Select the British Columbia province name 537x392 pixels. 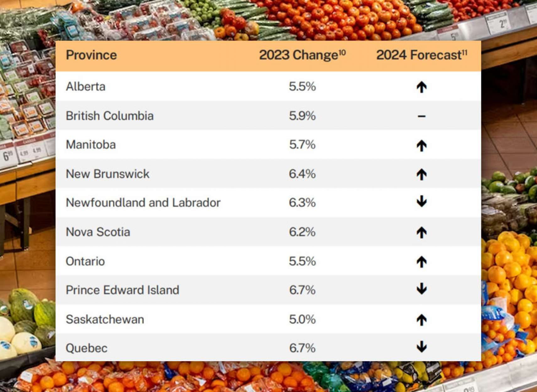coord(110,116)
